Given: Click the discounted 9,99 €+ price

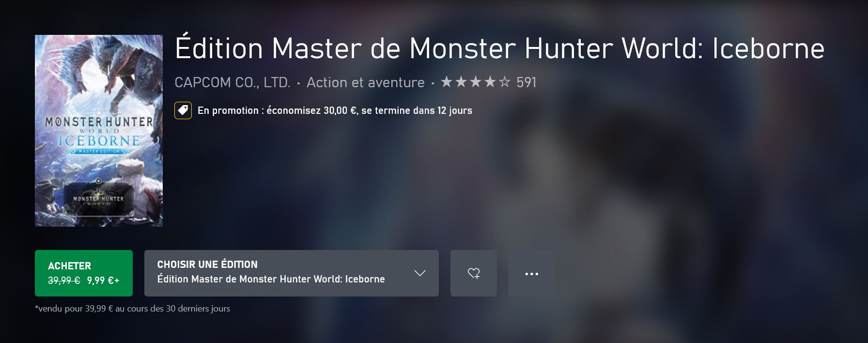Looking at the screenshot, I should 103,281.
